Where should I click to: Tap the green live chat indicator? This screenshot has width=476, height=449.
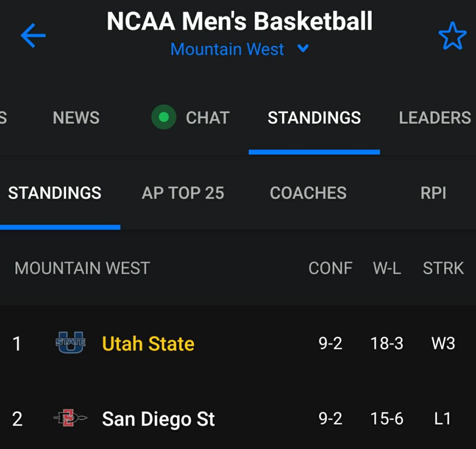point(164,117)
